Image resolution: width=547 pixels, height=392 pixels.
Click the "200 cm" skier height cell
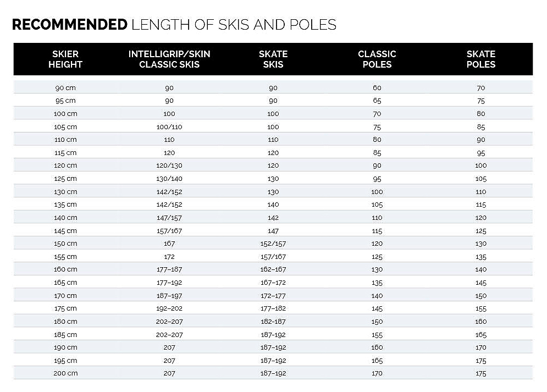click(x=65, y=373)
